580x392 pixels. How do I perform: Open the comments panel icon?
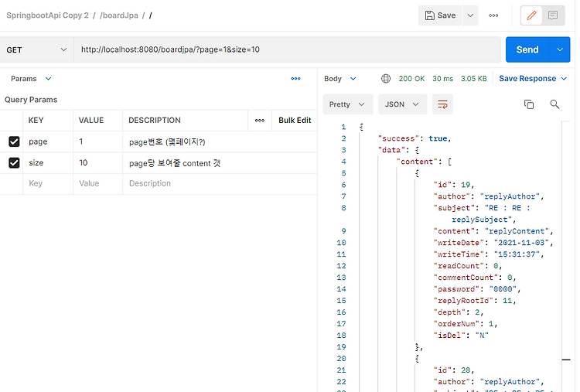pos(553,15)
